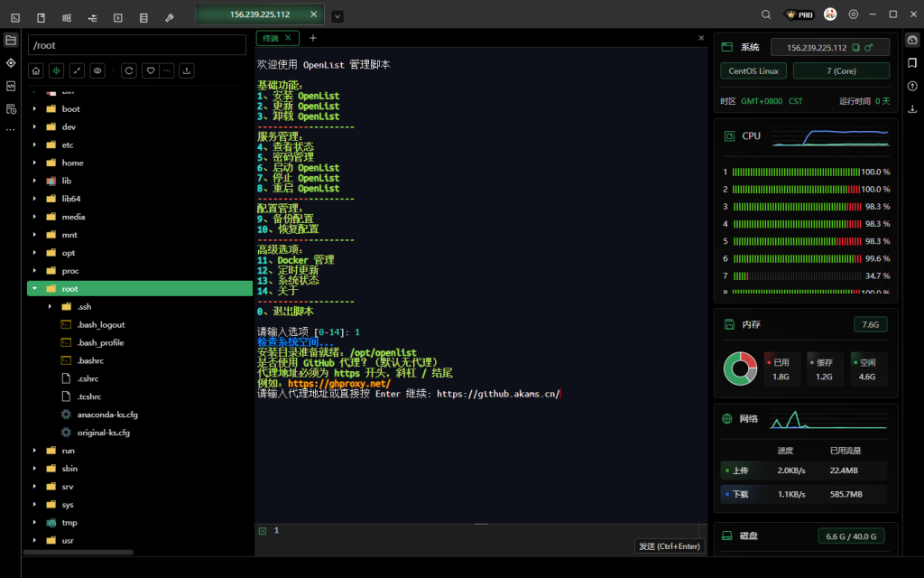Go to the home directory via house icon
The width and height of the screenshot is (924, 578).
coord(36,70)
